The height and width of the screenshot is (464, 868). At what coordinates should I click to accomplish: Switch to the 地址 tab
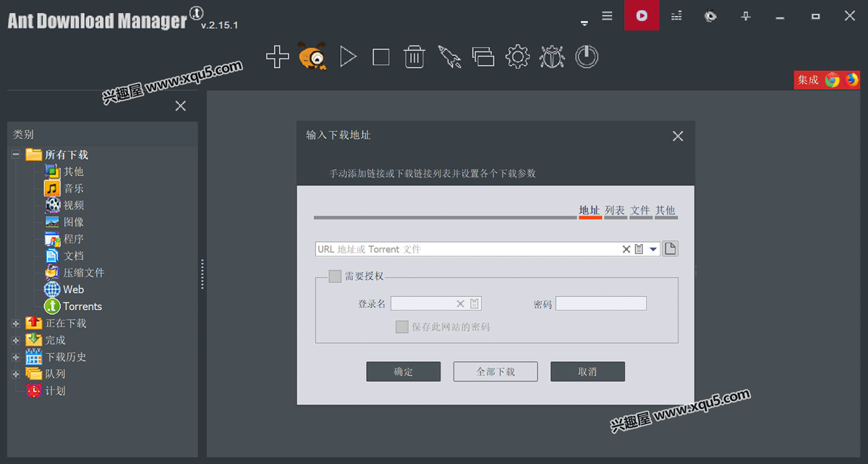[x=590, y=211]
